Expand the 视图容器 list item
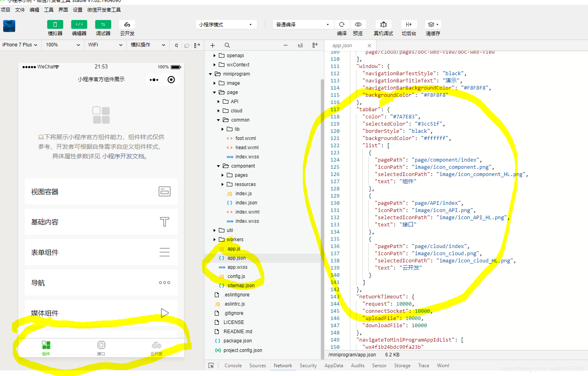 tap(101, 192)
